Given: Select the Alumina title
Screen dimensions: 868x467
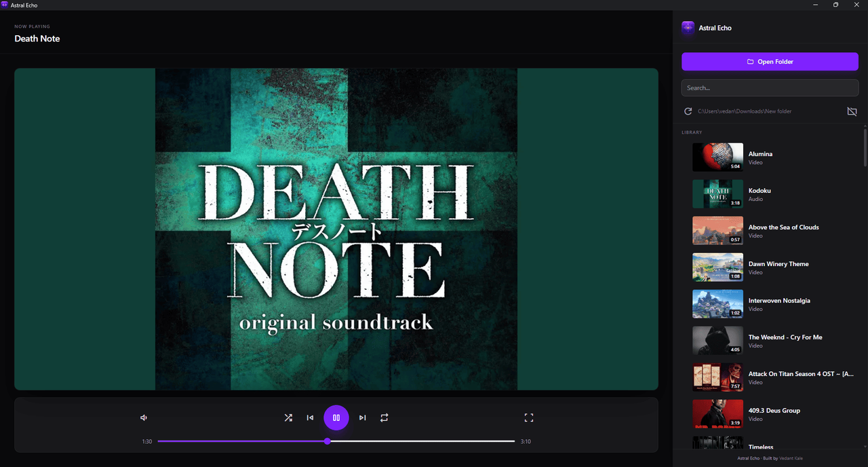Looking at the screenshot, I should (x=760, y=154).
